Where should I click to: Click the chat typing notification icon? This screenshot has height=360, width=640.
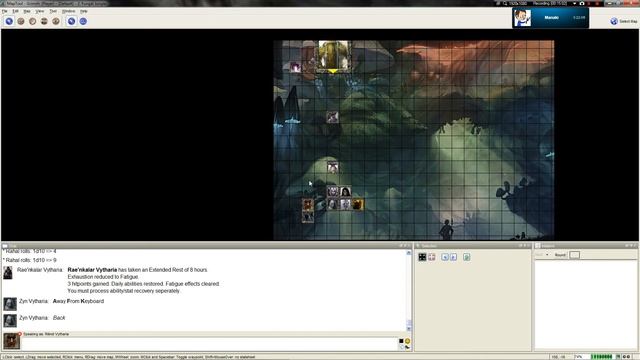(x=407, y=347)
